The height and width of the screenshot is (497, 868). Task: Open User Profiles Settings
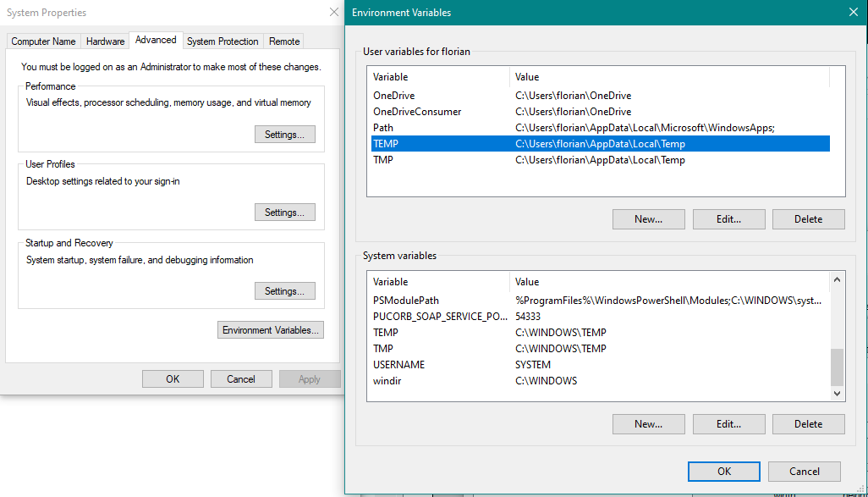point(284,213)
